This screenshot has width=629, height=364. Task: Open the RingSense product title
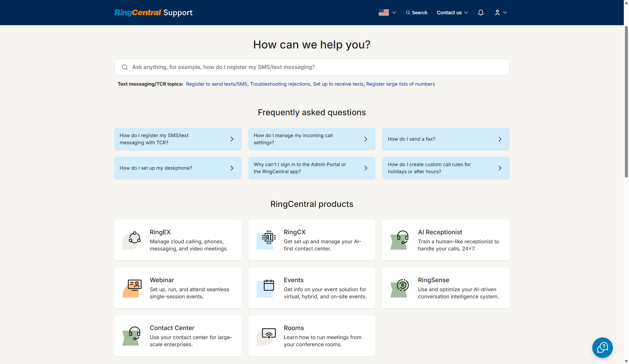pos(433,280)
